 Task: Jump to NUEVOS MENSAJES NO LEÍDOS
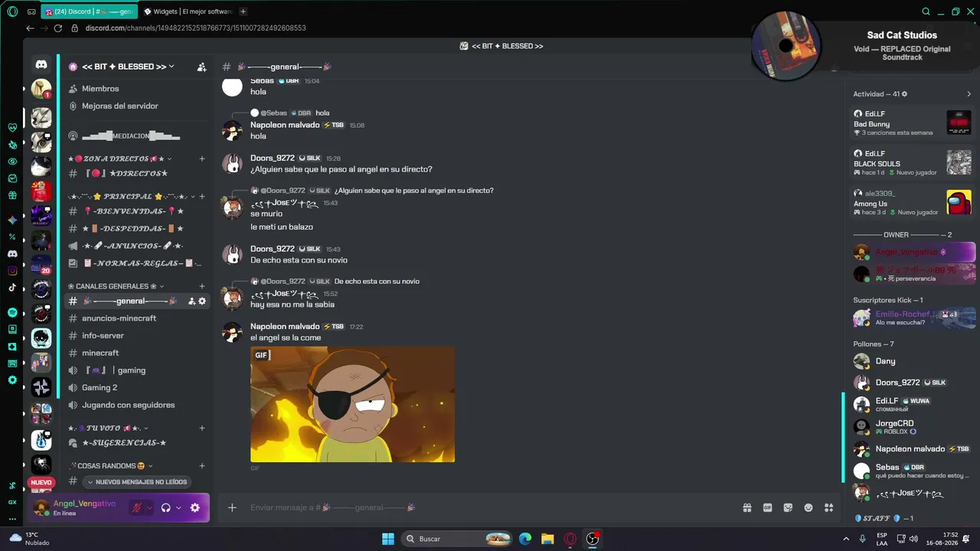[x=136, y=482]
